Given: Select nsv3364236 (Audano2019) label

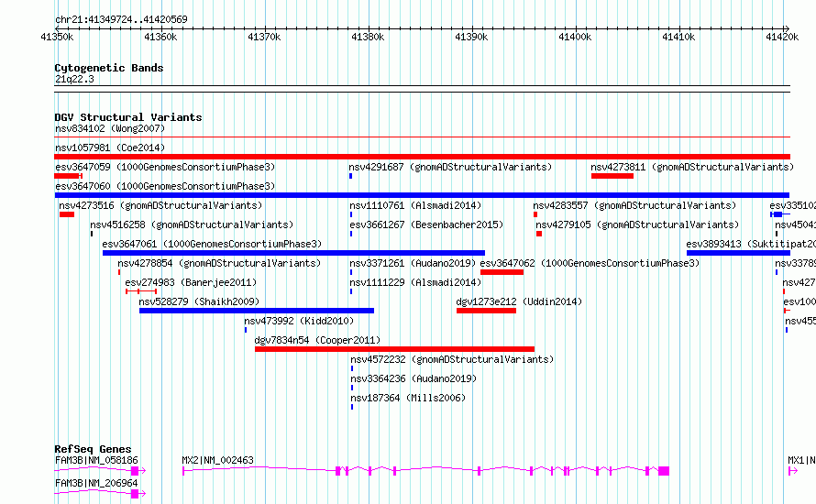Looking at the screenshot, I should (414, 378).
